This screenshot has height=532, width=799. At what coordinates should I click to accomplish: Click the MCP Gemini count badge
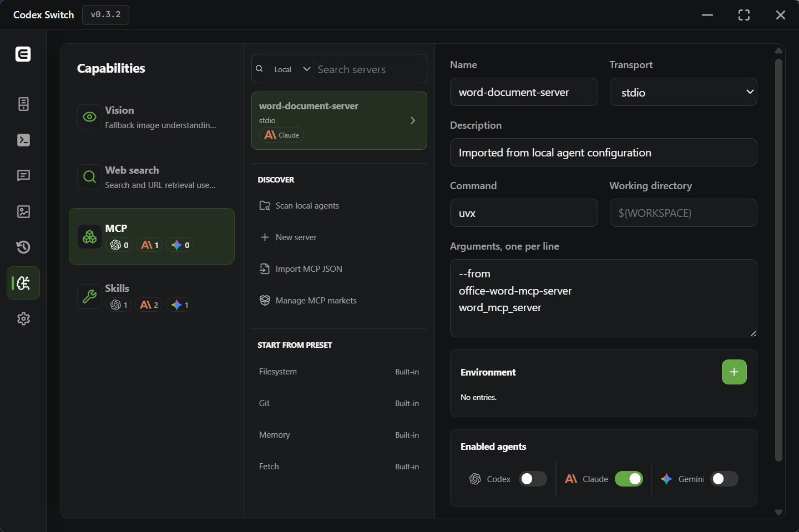click(x=179, y=245)
